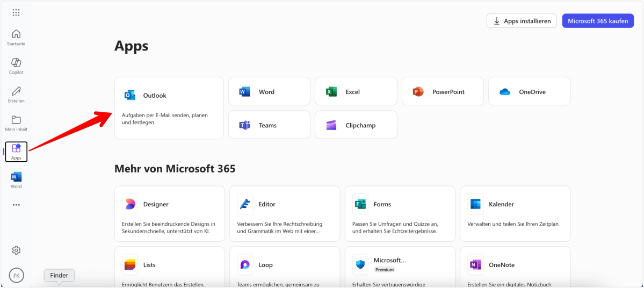The height and width of the screenshot is (288, 644).
Task: Click the Teams app icon
Action: 245,125
